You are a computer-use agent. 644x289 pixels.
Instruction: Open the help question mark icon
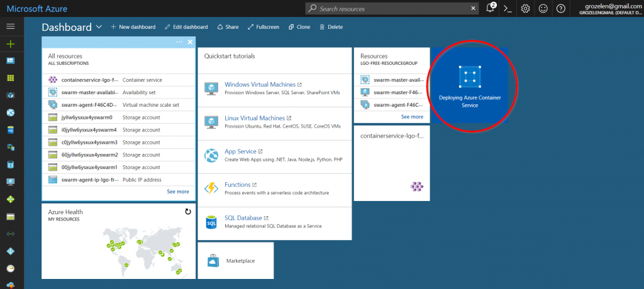coord(561,9)
